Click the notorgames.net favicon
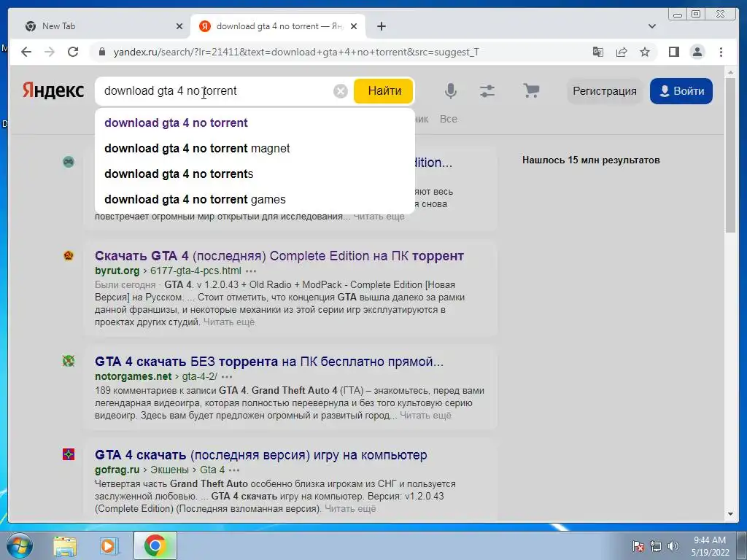 point(69,361)
